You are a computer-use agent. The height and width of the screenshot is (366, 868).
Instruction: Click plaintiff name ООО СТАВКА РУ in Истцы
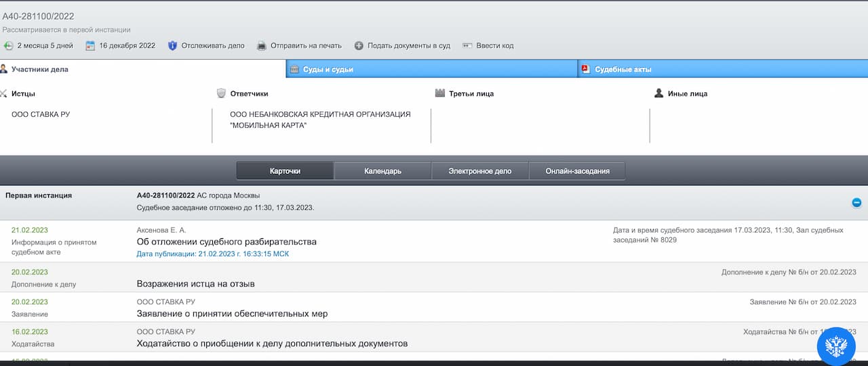[41, 115]
